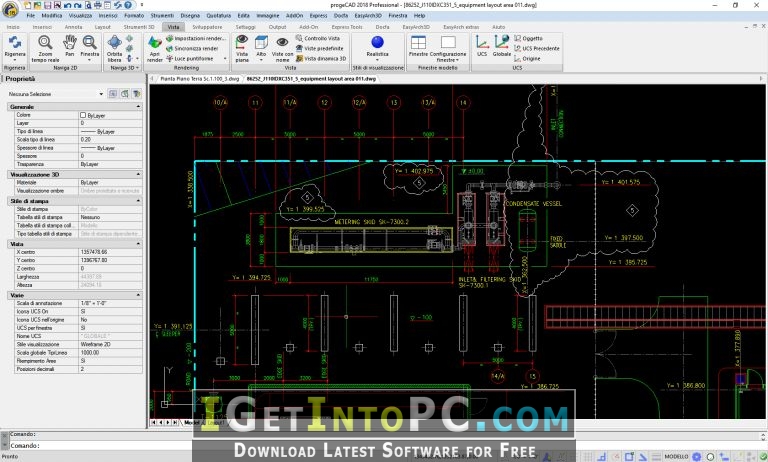This screenshot has height=462, width=768.
Task: Open the Disegna menu
Action: click(x=190, y=16)
